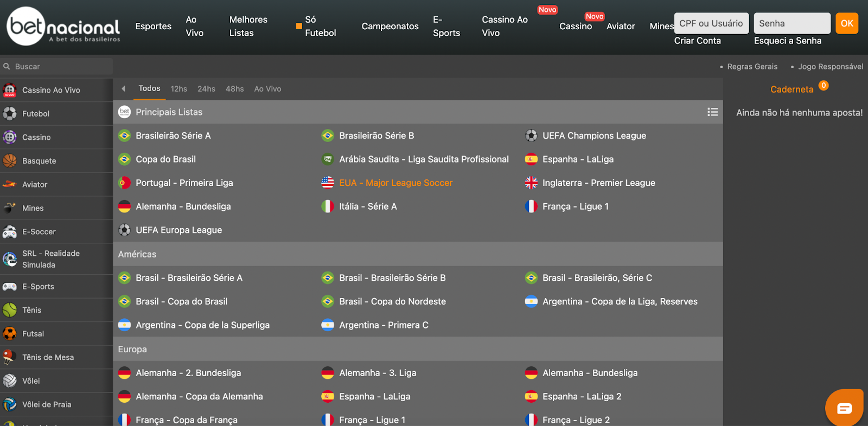Toggle list view icon in Principais Listas
The image size is (868, 426).
(x=712, y=112)
